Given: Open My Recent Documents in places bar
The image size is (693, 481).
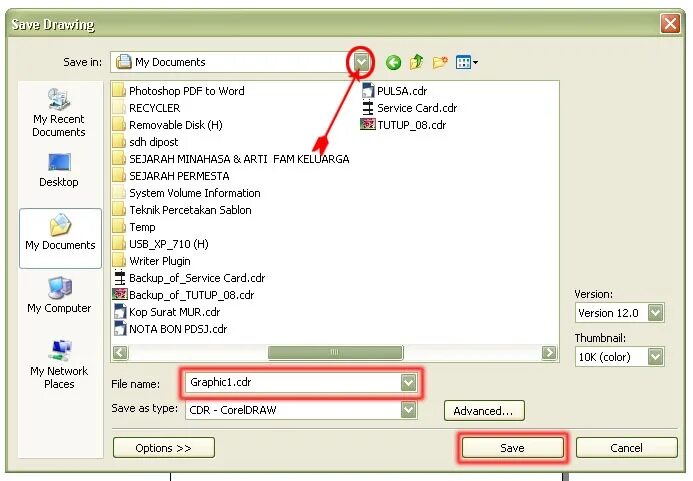Looking at the screenshot, I should click(59, 113).
